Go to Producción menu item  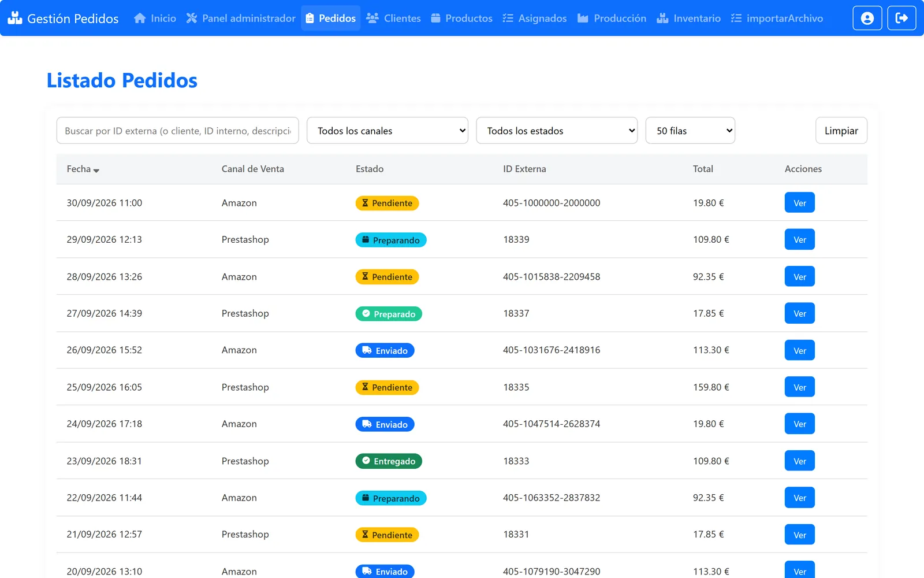[612, 18]
